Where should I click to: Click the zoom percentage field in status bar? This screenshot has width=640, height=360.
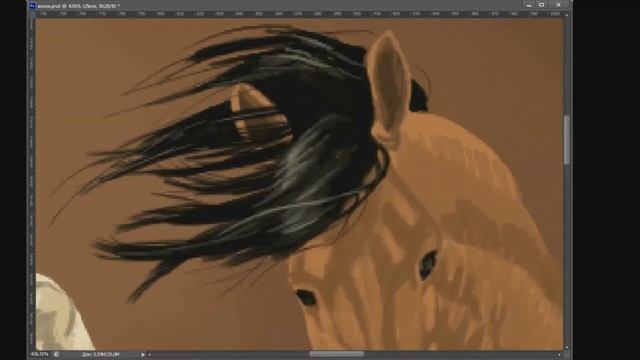tap(40, 354)
